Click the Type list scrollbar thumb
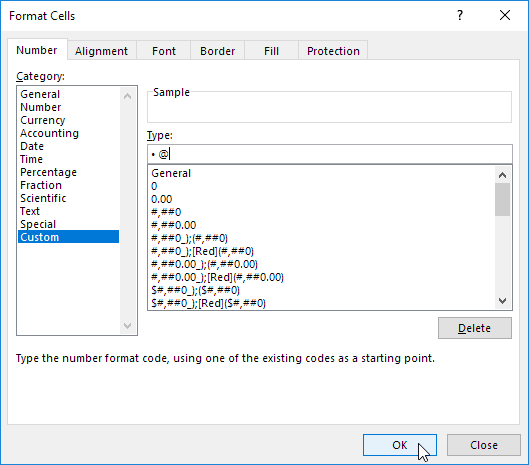529x465 pixels. click(x=502, y=199)
